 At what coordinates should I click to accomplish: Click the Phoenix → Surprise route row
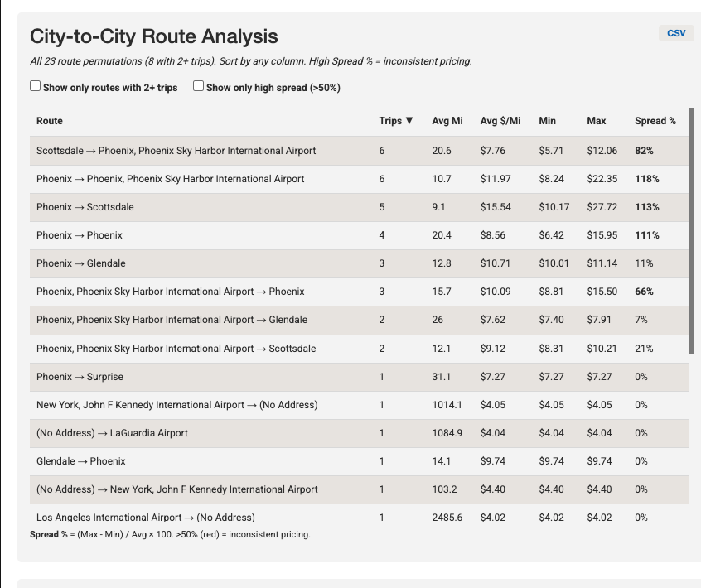(80, 377)
